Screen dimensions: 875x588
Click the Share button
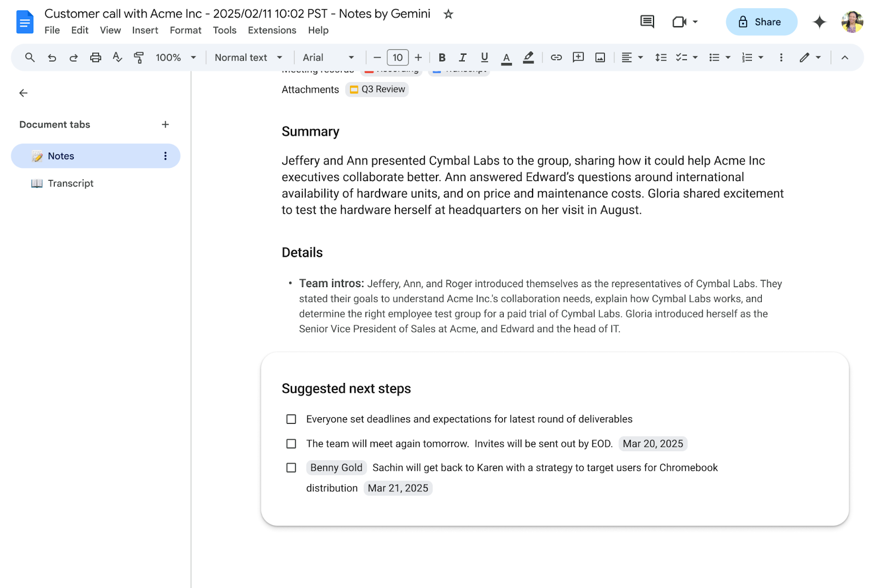[761, 21]
